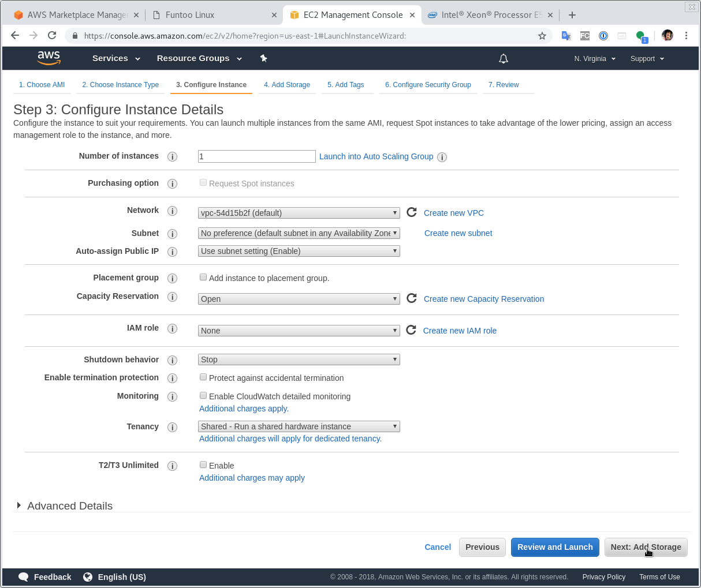
Task: Open the Chrome profile avatar
Action: click(x=668, y=35)
